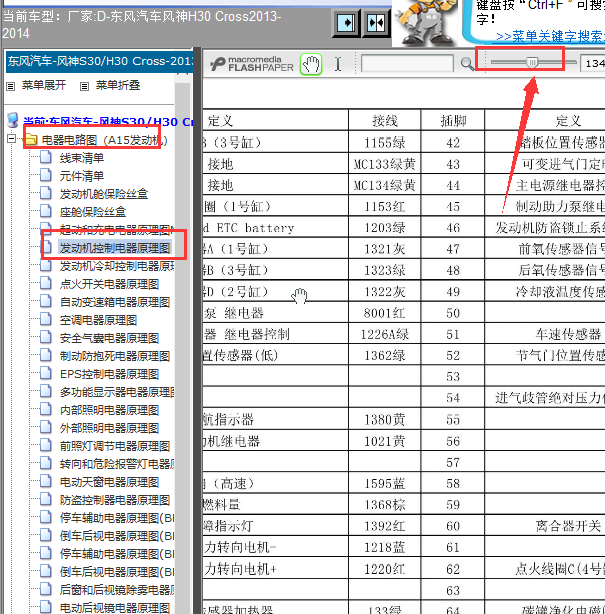
Task: Click table cell 8001红
Action: [x=385, y=313]
